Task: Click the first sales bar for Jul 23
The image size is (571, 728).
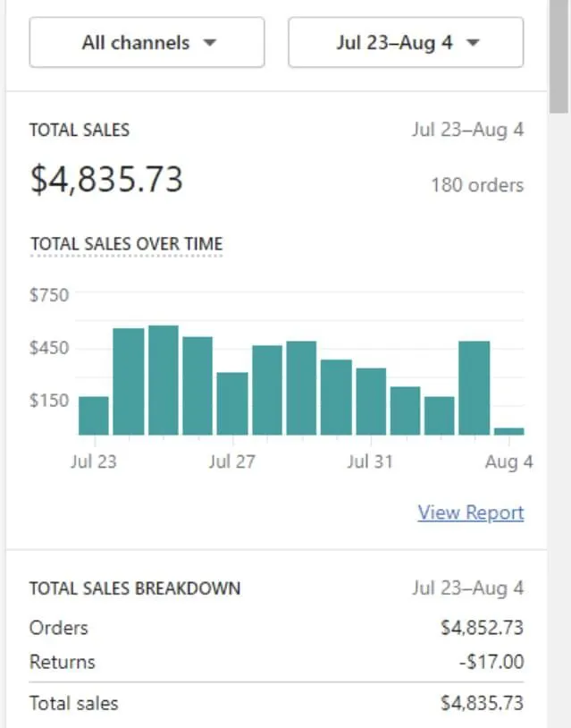Action: tap(94, 416)
